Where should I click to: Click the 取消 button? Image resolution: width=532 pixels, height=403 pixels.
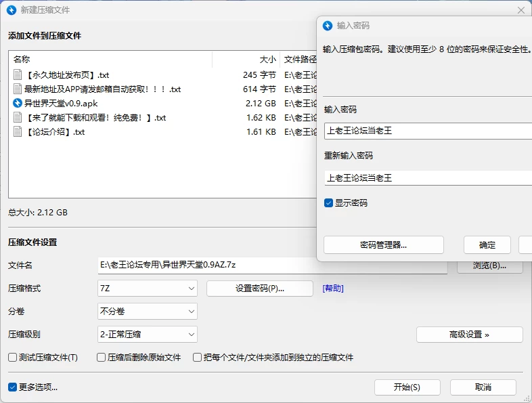click(483, 387)
